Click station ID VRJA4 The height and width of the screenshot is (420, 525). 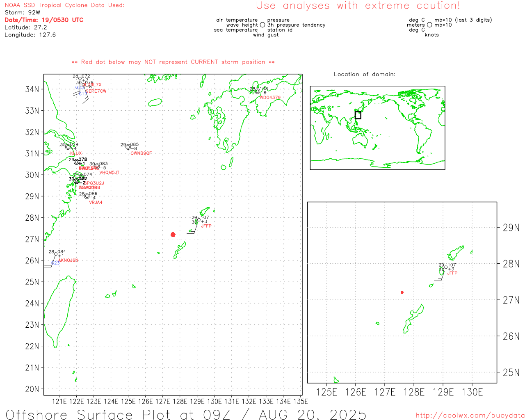(96, 203)
